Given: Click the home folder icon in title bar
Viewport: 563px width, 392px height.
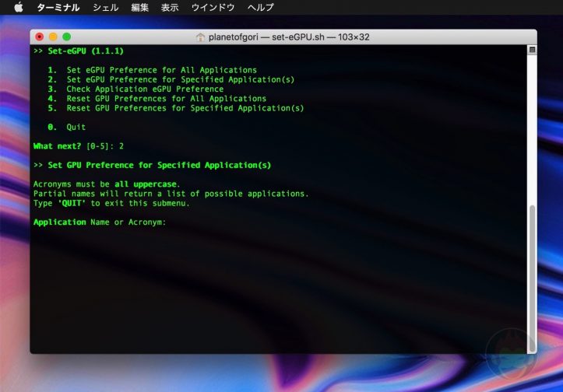Looking at the screenshot, I should coord(200,37).
